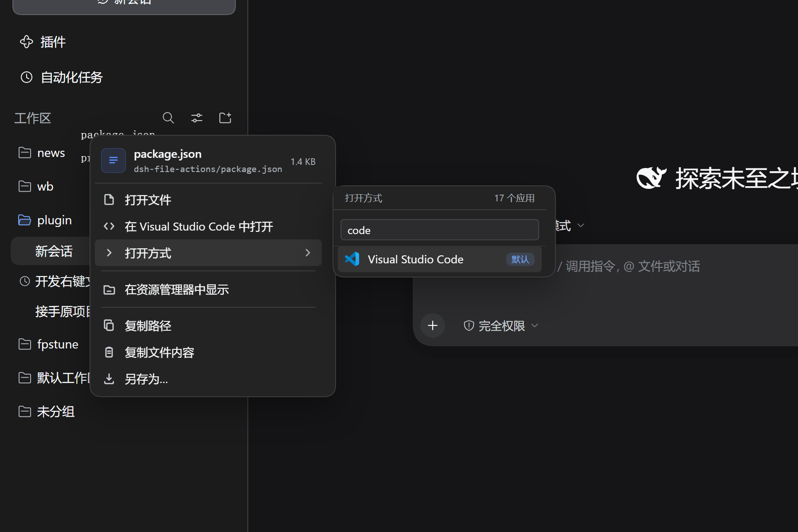Click the workspace search icon
Image resolution: width=798 pixels, height=532 pixels.
[168, 118]
